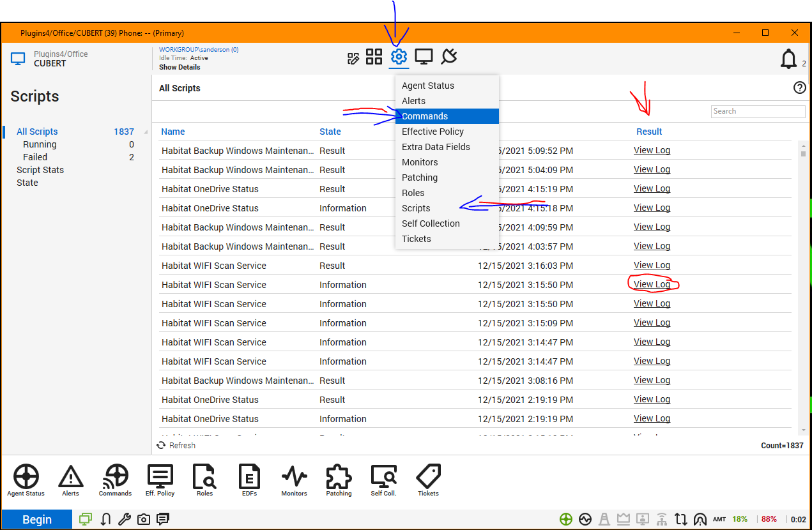Click the Monitors pulse icon

tap(294, 480)
